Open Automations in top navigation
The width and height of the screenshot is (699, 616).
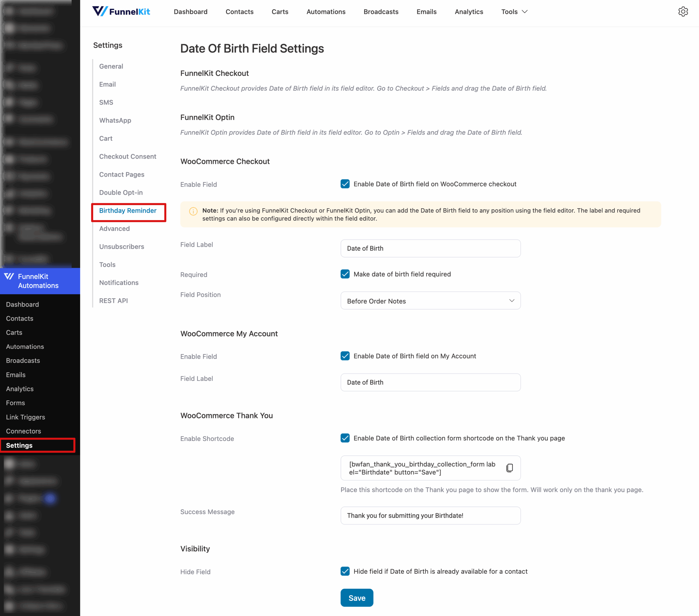tap(326, 12)
